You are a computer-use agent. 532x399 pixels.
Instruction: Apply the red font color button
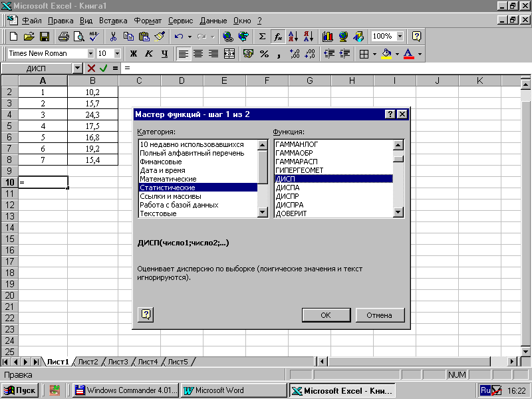pos(409,54)
